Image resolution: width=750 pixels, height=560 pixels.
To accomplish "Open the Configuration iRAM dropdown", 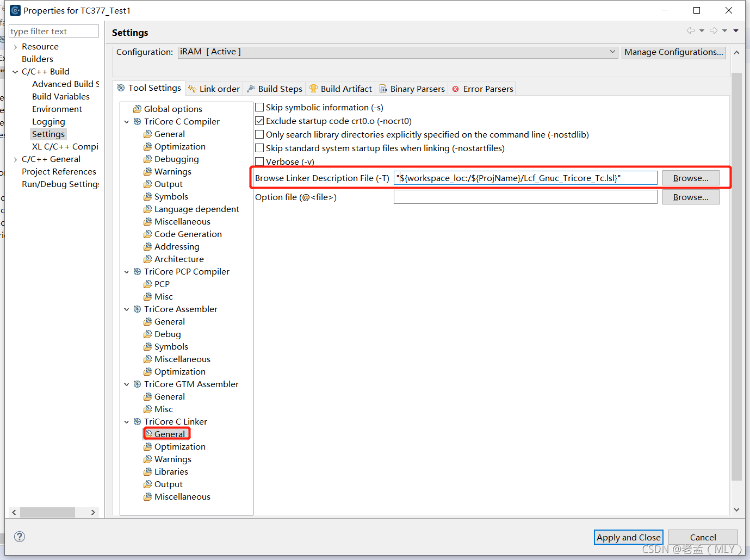I will click(398, 52).
